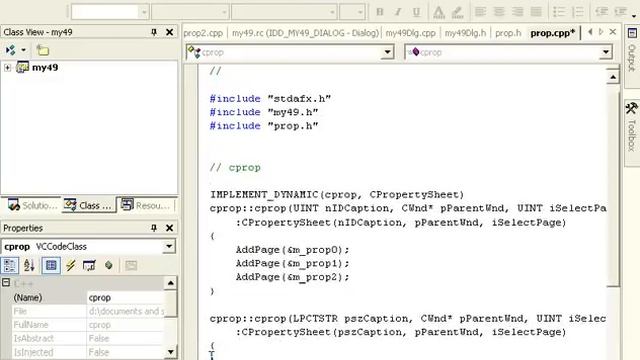Close the Properties panel
The width and height of the screenshot is (640, 360).
(x=169, y=228)
